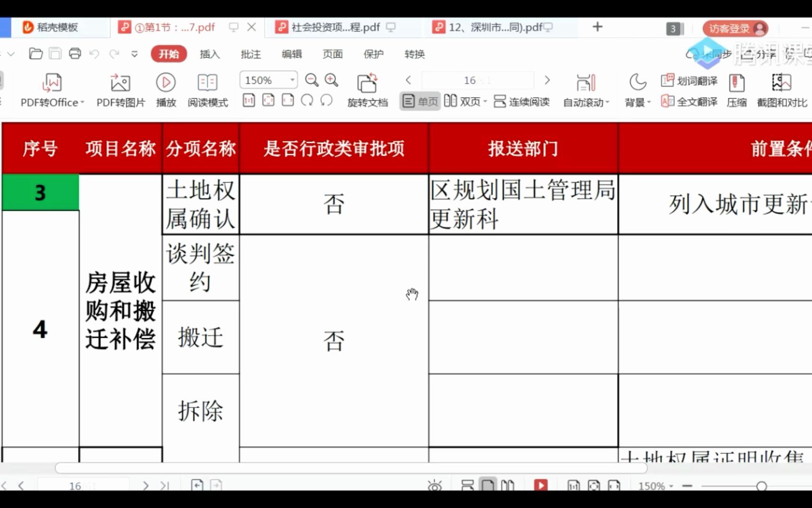Start slideshow with 播放 button
812x508 pixels.
pyautogui.click(x=166, y=90)
